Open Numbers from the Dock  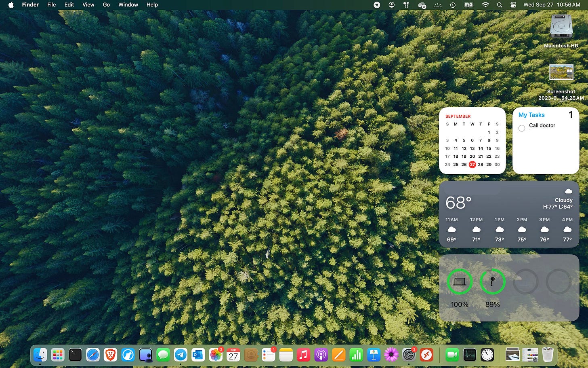(x=356, y=355)
